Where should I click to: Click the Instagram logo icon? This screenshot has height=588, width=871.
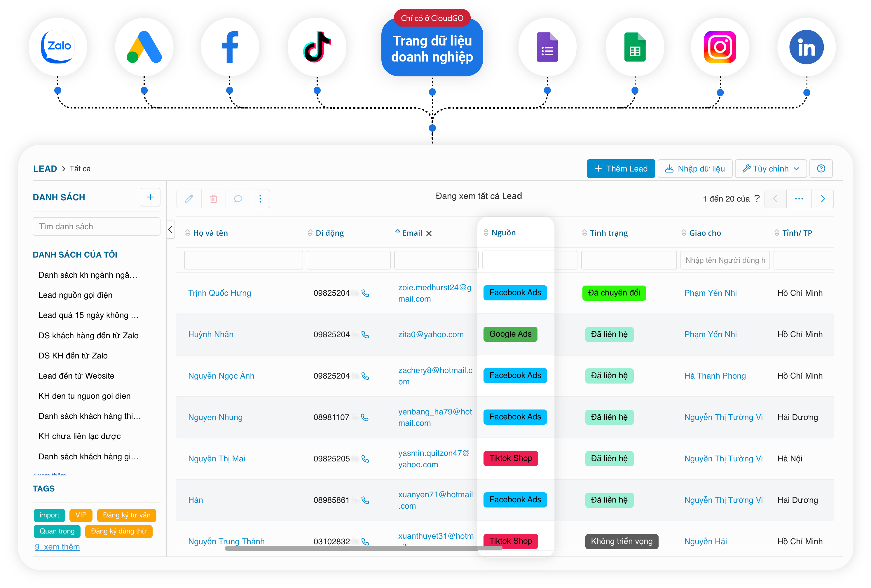pyautogui.click(x=720, y=47)
